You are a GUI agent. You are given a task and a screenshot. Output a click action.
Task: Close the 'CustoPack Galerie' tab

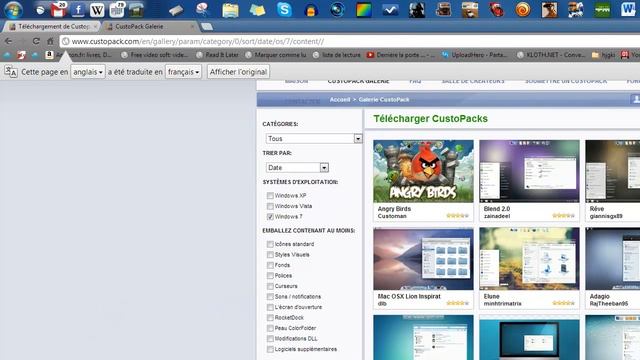pos(192,27)
